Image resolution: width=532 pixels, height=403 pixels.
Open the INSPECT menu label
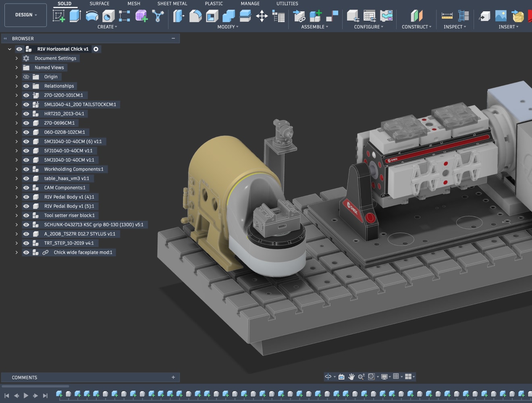point(455,27)
